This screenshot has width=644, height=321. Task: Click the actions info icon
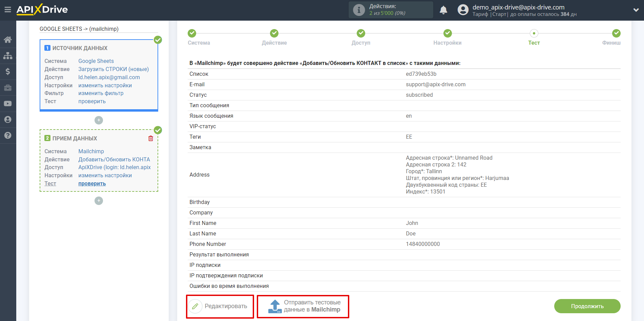click(x=359, y=10)
